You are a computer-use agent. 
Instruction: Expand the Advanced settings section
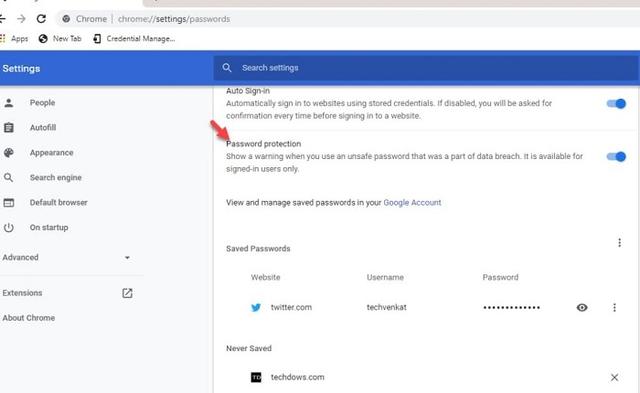point(66,258)
